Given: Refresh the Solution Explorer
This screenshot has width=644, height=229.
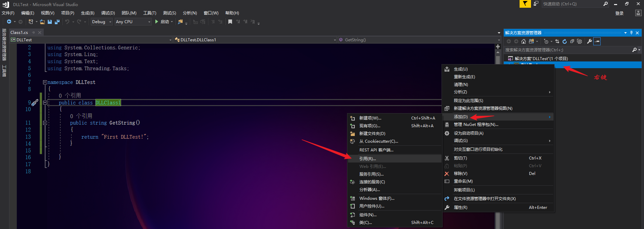Looking at the screenshot, I should (565, 41).
